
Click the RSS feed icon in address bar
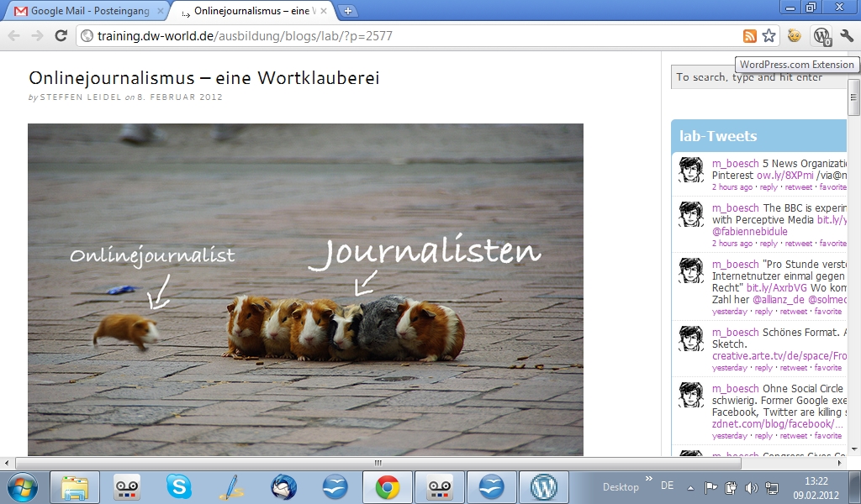[749, 35]
